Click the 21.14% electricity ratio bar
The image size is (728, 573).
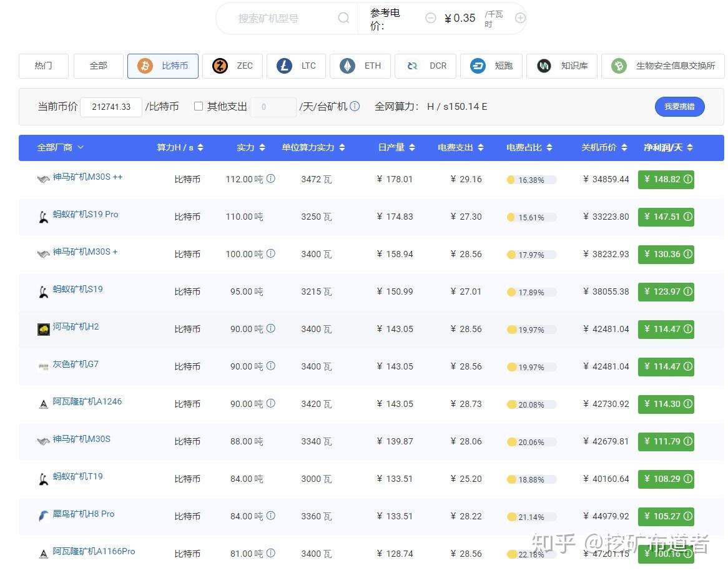(x=531, y=517)
